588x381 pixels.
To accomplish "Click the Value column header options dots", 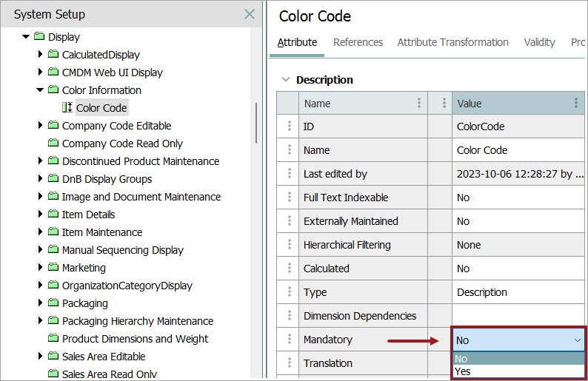I will [575, 104].
